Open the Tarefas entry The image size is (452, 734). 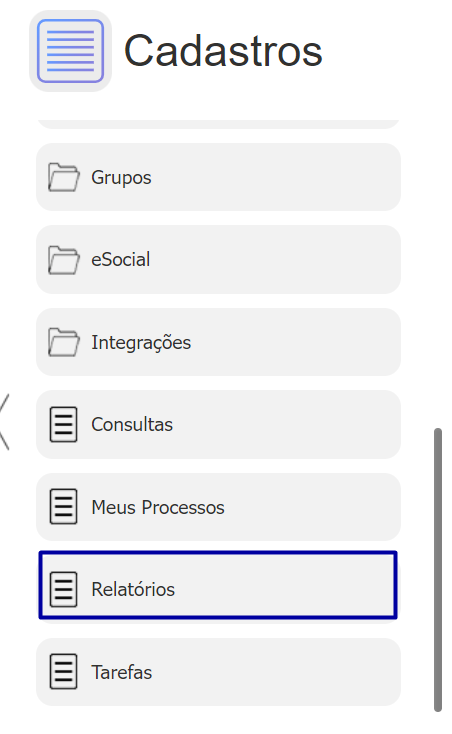pos(219,672)
